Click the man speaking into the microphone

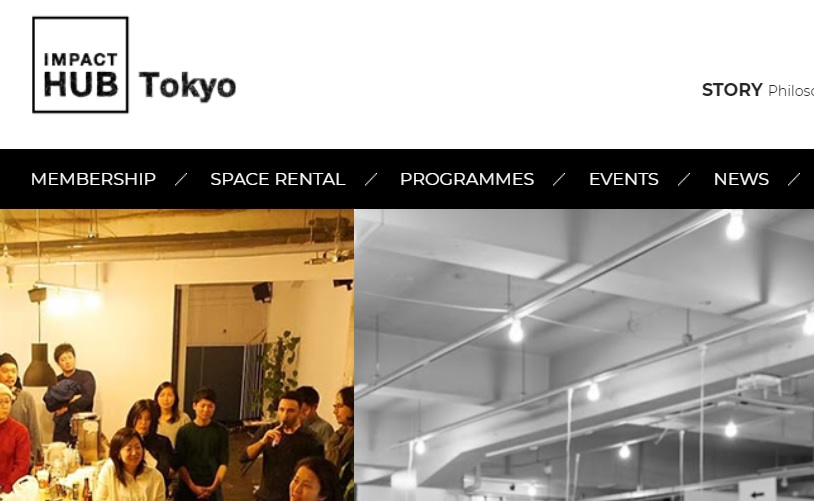(x=284, y=439)
